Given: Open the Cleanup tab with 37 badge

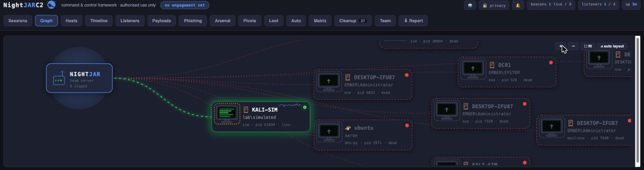Looking at the screenshot, I should pos(353,21).
